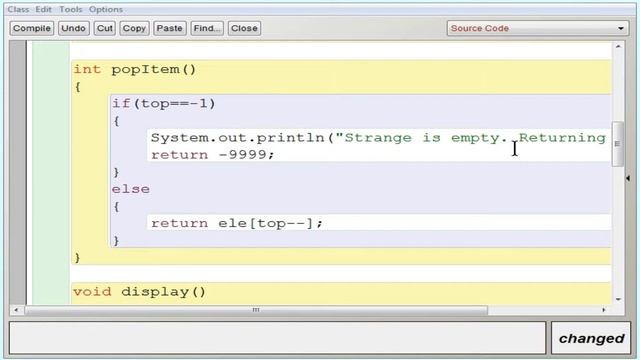640x360 pixels.
Task: Open the Edit menu
Action: pyautogui.click(x=43, y=9)
